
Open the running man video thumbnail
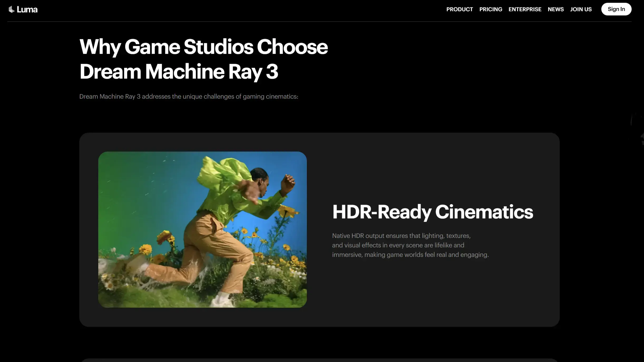[202, 229]
